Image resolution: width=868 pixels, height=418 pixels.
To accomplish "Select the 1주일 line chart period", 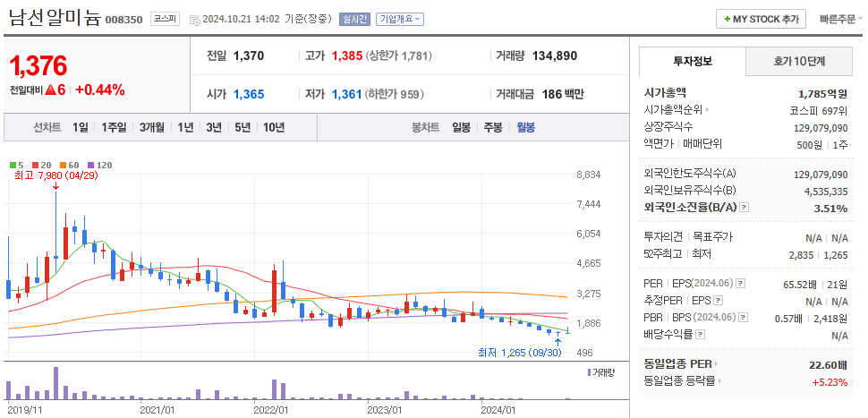I will [x=114, y=127].
